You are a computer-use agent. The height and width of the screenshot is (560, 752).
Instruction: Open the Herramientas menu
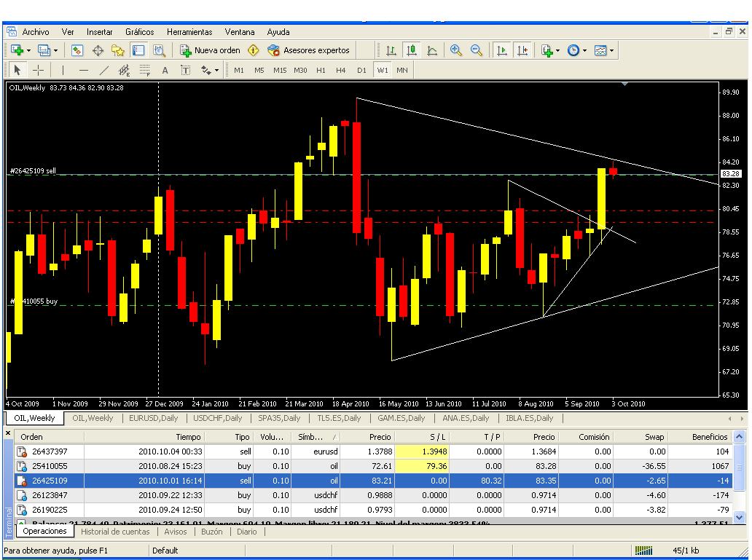coord(189,32)
